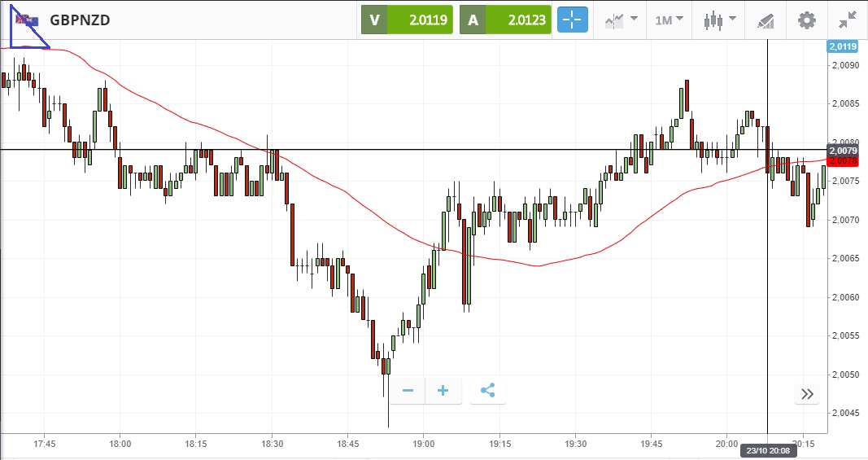Click the 2,0079 crosshair price label
Screen dimensions: 868x460
pos(843,151)
